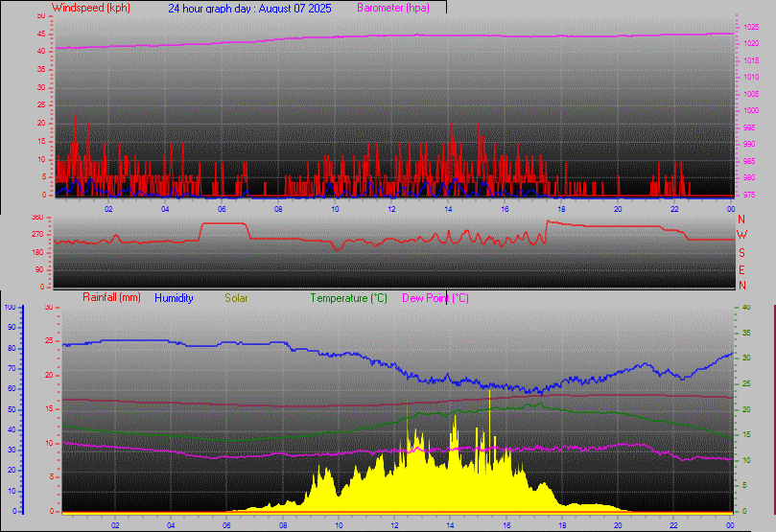Click the E compass letter on direction graph
Screen dimensions: 776x532
(741, 270)
